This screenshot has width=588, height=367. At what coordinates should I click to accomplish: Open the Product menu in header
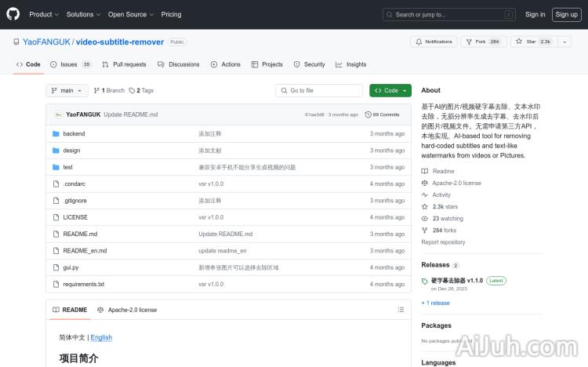click(x=43, y=14)
